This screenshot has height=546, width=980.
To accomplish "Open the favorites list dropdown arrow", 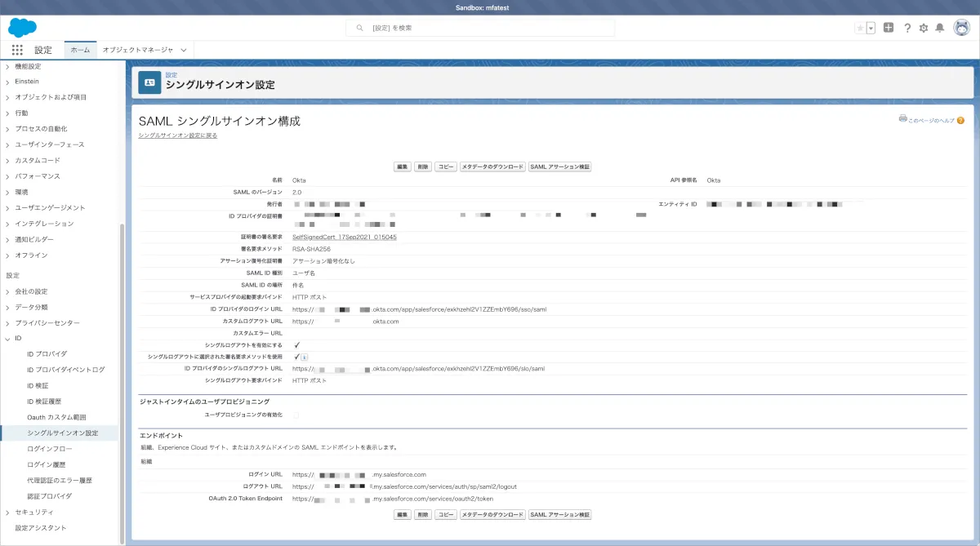I will [871, 28].
